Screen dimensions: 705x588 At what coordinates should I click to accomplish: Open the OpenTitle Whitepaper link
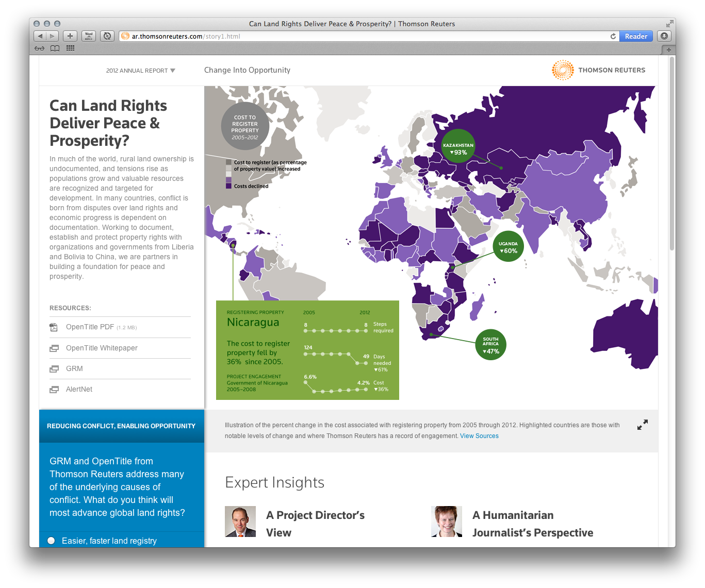coord(102,348)
